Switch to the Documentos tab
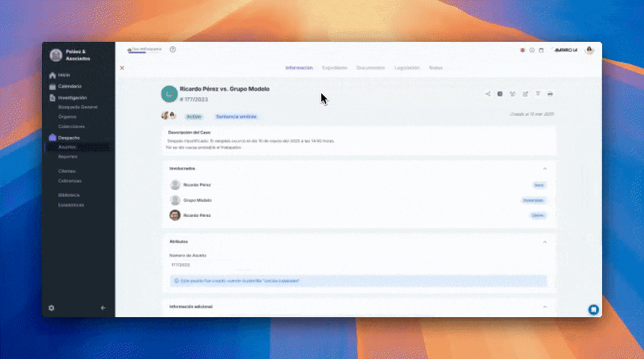 coord(371,68)
